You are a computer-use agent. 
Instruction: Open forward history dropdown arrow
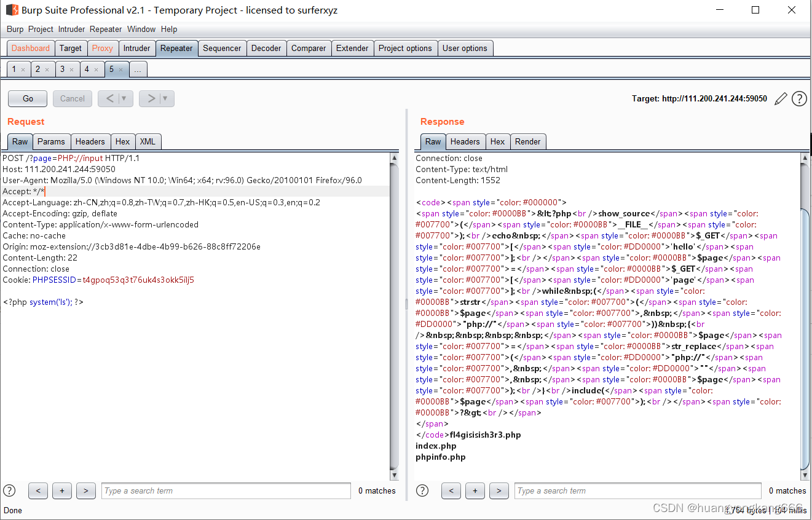click(167, 98)
